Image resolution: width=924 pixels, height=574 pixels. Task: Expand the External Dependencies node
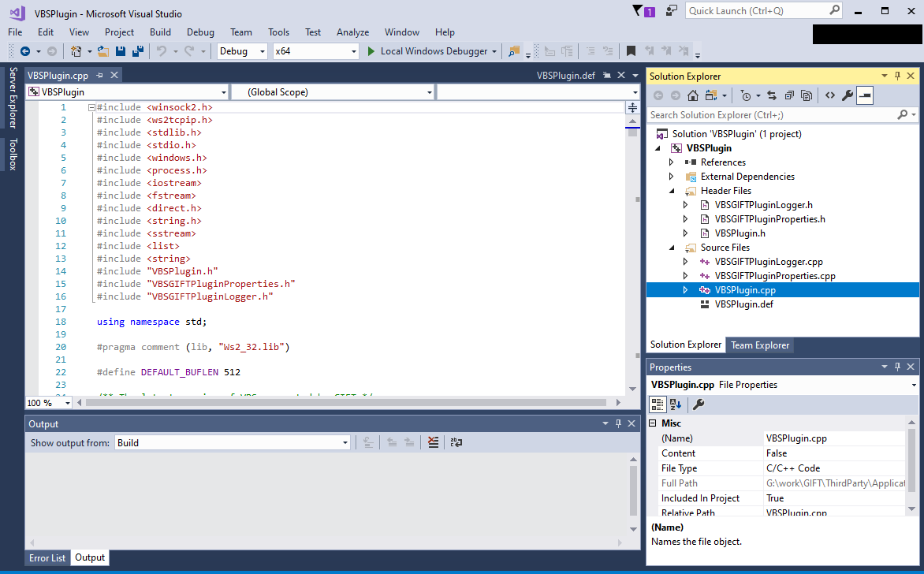671,176
